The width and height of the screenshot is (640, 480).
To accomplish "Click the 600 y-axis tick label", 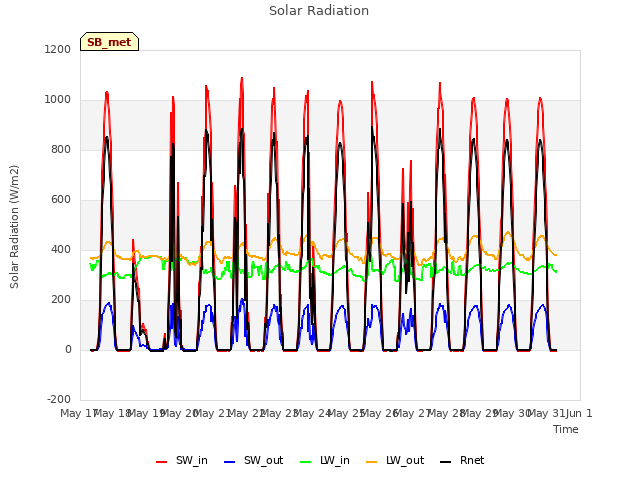I will click(x=61, y=200).
